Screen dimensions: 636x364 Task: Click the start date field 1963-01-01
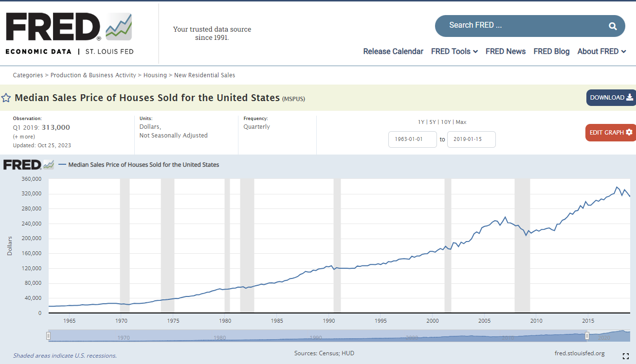[x=413, y=139]
